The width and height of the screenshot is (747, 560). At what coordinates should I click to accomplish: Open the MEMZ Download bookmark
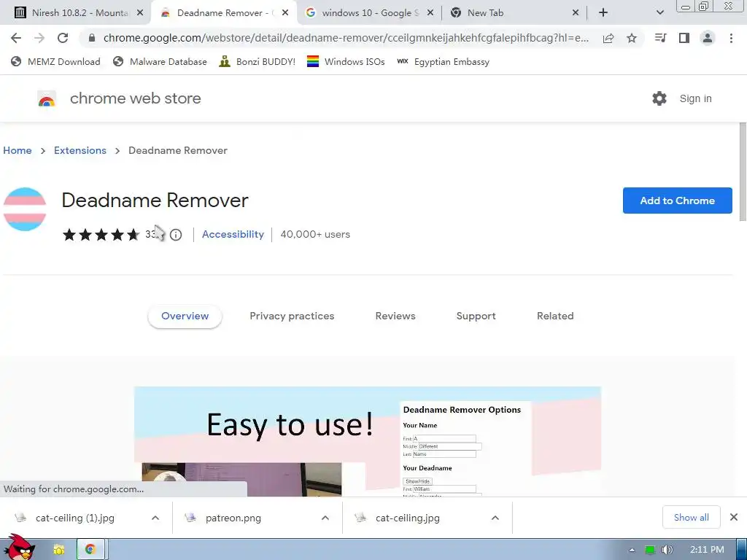point(55,61)
